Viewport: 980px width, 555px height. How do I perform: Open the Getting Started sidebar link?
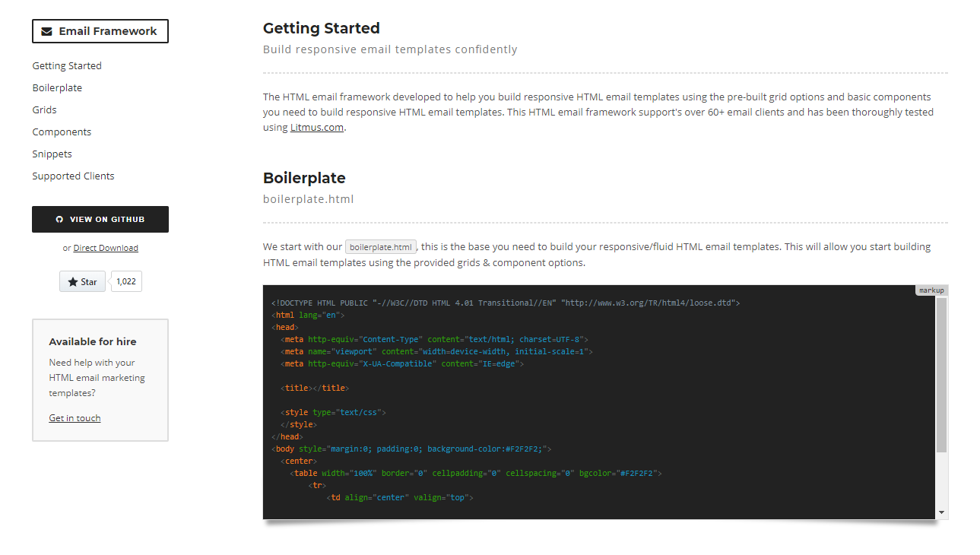click(67, 65)
